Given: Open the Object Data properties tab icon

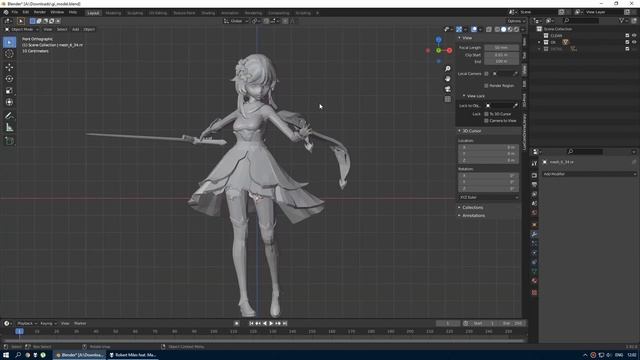Looking at the screenshot, I should [x=534, y=271].
